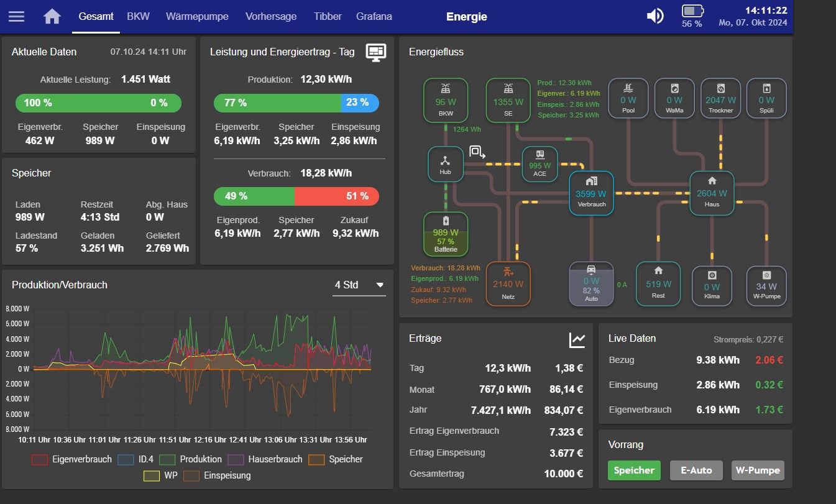The image size is (836, 504).
Task: Toggle Speicher series in chart legend
Action: [336, 459]
